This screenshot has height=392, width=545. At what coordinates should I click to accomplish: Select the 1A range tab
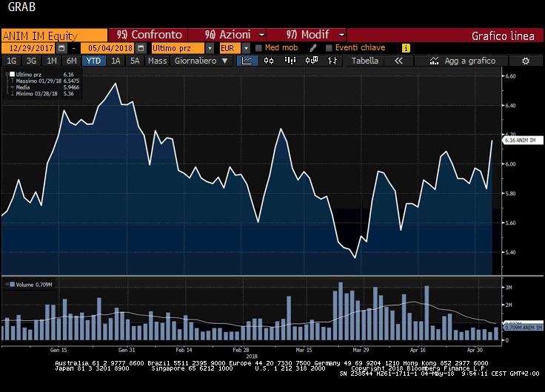(116, 61)
